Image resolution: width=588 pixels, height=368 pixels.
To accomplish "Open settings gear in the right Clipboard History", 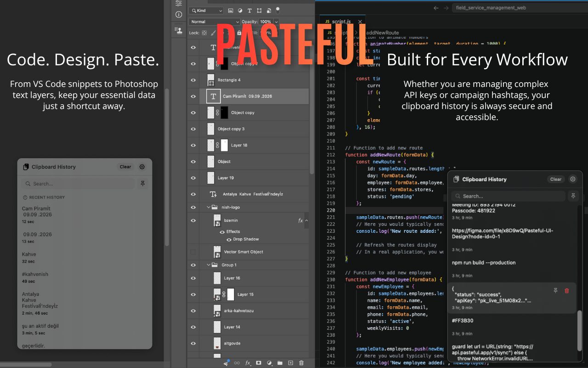I will click(573, 179).
